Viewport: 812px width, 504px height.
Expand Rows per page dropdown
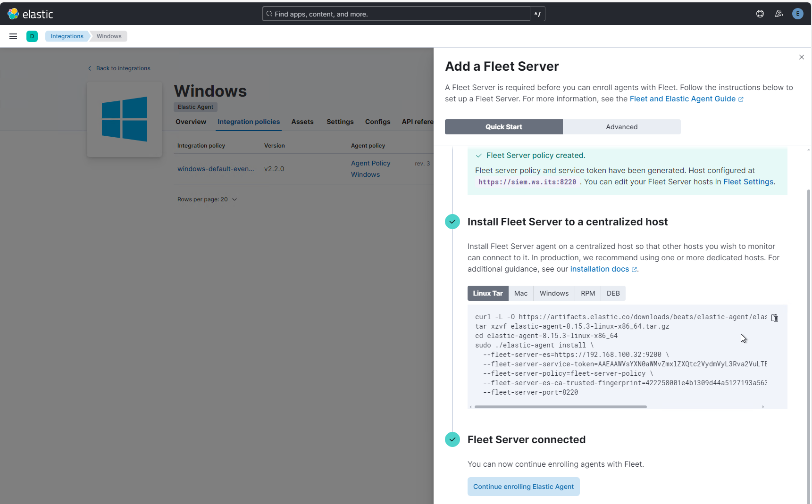pyautogui.click(x=207, y=199)
